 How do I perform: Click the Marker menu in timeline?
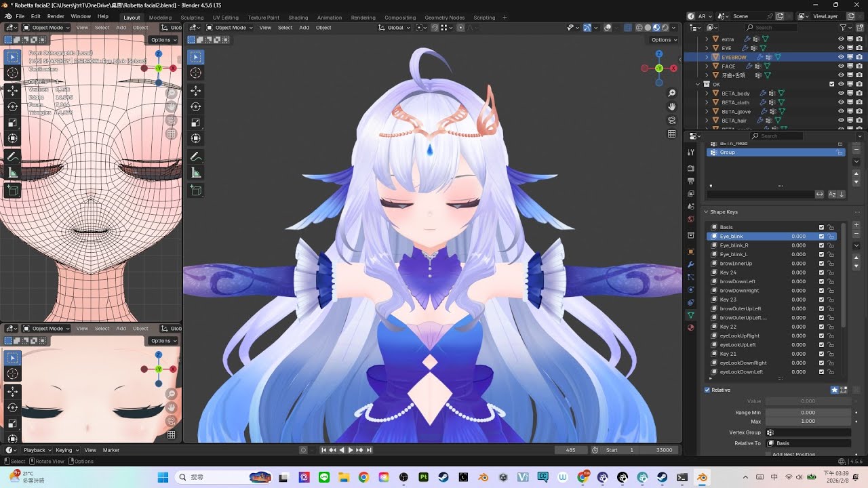click(111, 450)
